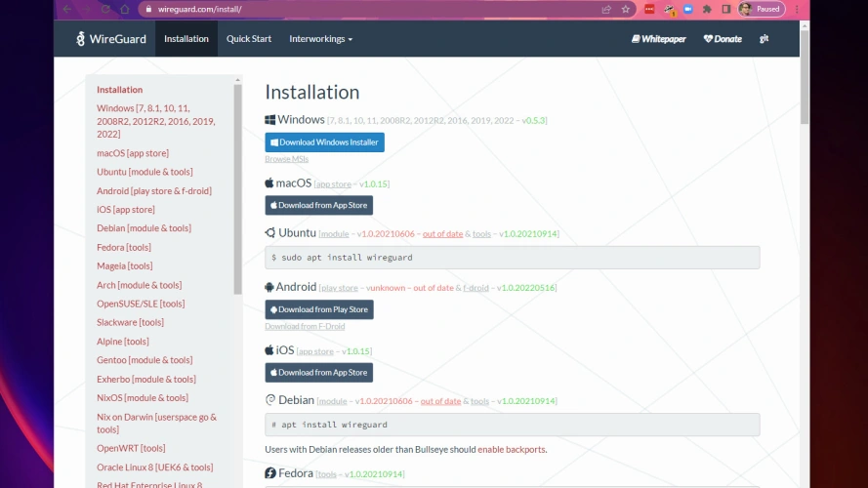Open the git link in navbar
This screenshot has width=868, height=488.
tap(765, 39)
